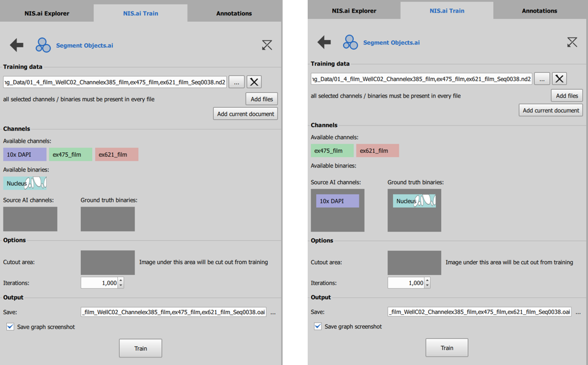Open the NIS.ai Explorer tab in the right panel
The image size is (588, 365).
(354, 11)
